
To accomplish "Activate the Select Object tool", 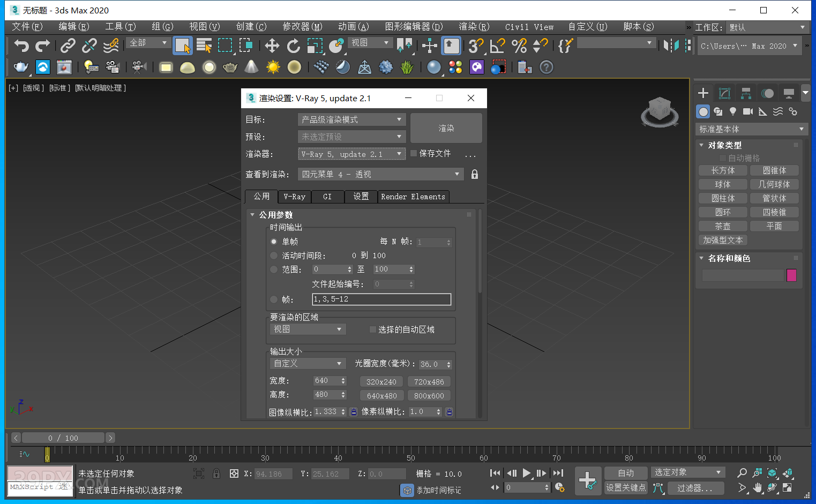I will [183, 46].
